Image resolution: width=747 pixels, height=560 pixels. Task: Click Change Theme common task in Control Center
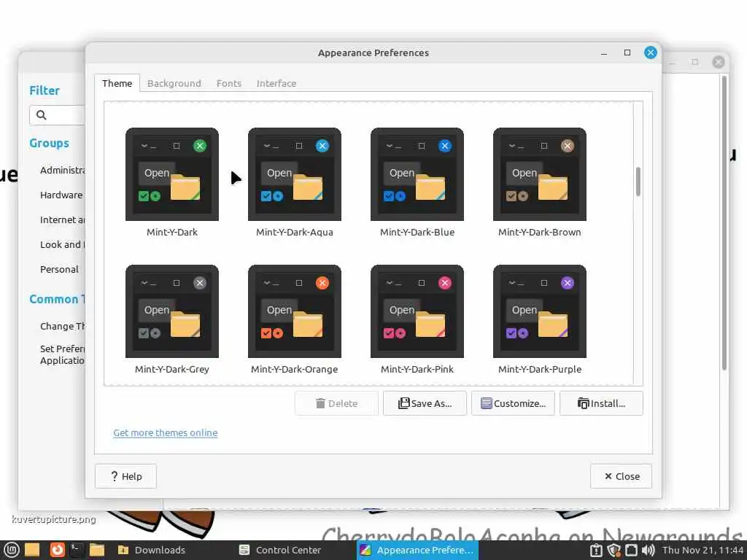click(62, 326)
